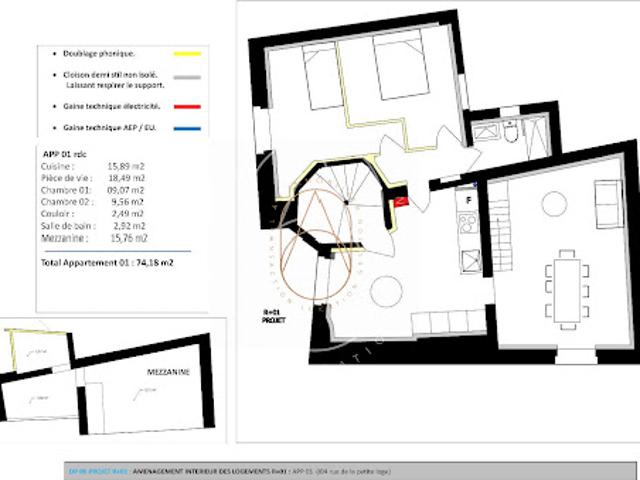640x480 pixels.
Task: Select the dining table with eight chairs
Action: (x=567, y=289)
